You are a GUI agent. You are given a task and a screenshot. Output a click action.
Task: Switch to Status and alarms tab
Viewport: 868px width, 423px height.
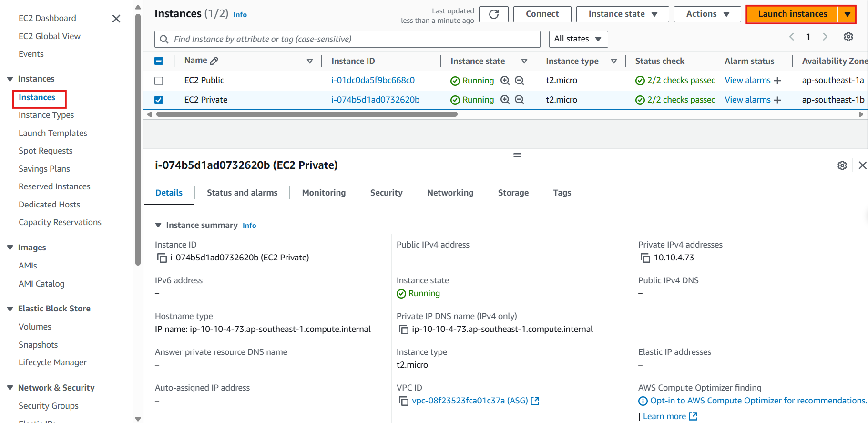pos(242,193)
